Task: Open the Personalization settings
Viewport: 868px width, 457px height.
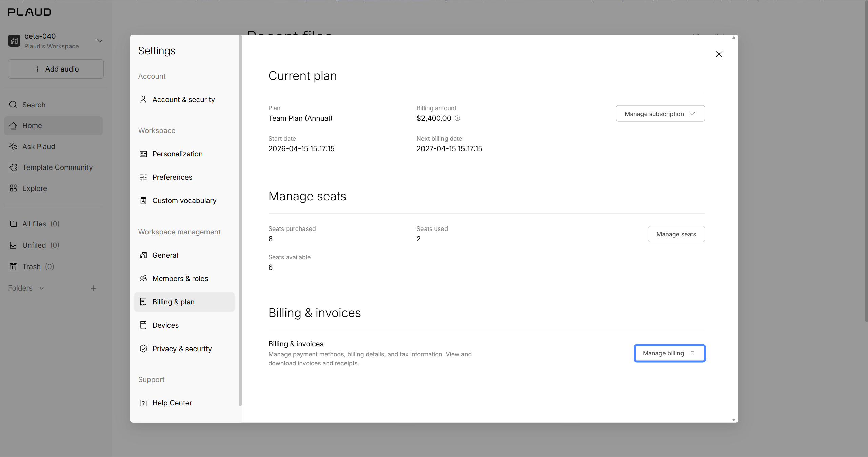Action: coord(184,154)
